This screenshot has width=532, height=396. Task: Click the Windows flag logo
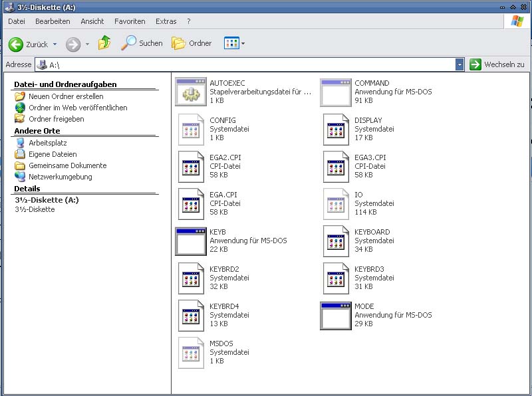517,21
